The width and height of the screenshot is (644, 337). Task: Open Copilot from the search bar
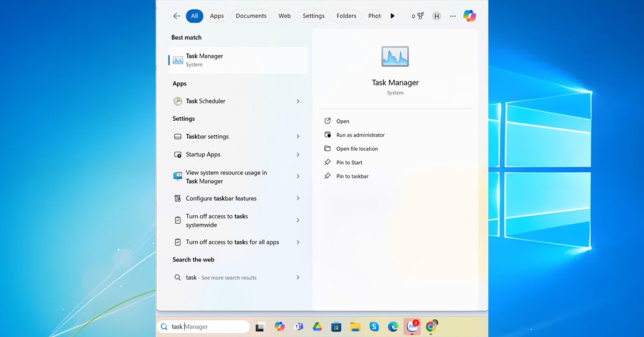tap(470, 16)
